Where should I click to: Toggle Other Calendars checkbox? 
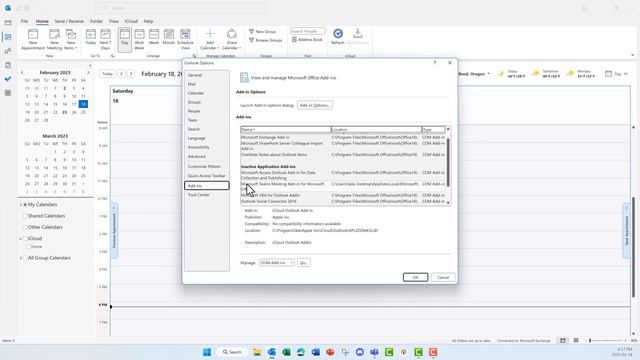click(25, 227)
